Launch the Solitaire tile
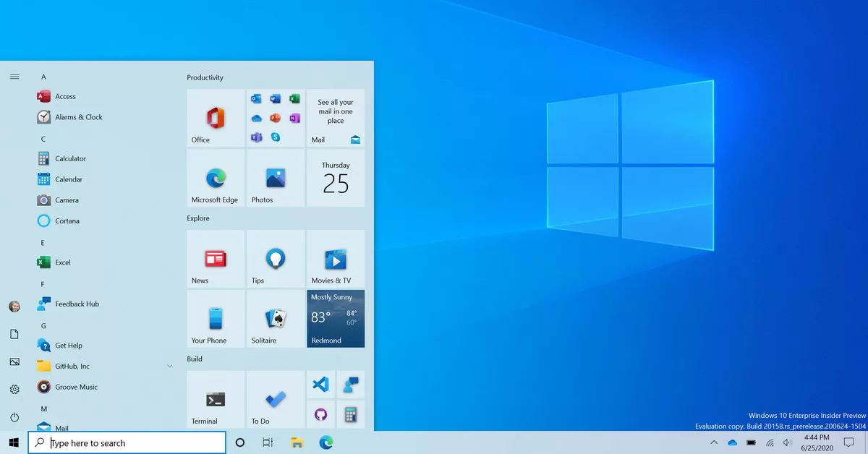Screen dimensions: 868x454 [x=276, y=319]
